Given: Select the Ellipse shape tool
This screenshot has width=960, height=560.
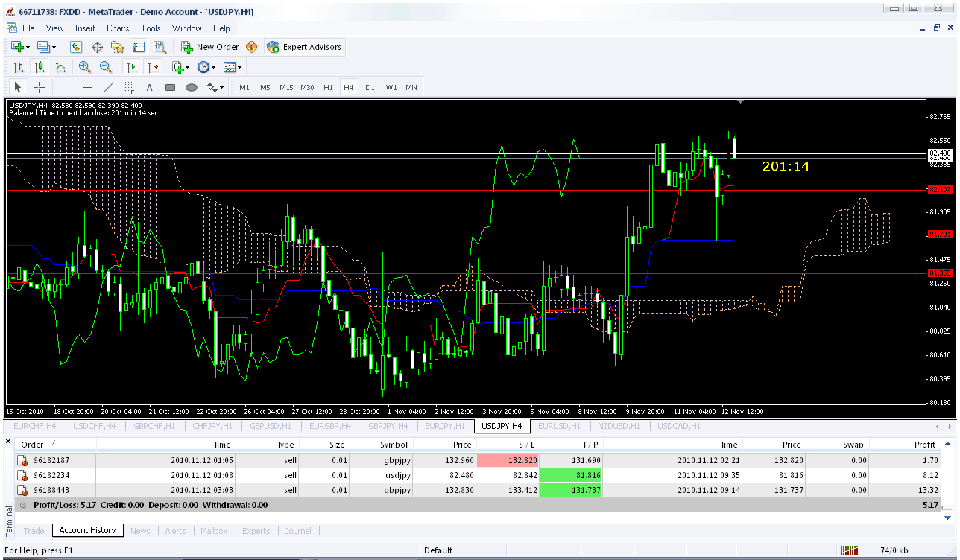Looking at the screenshot, I should tap(191, 87).
